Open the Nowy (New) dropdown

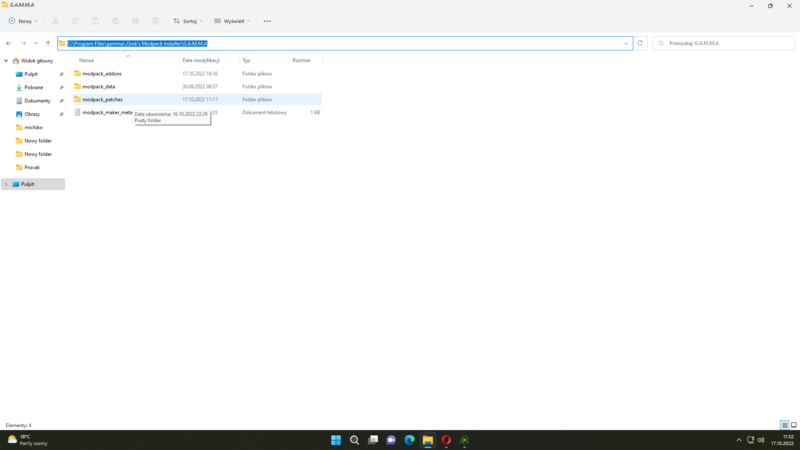(23, 21)
